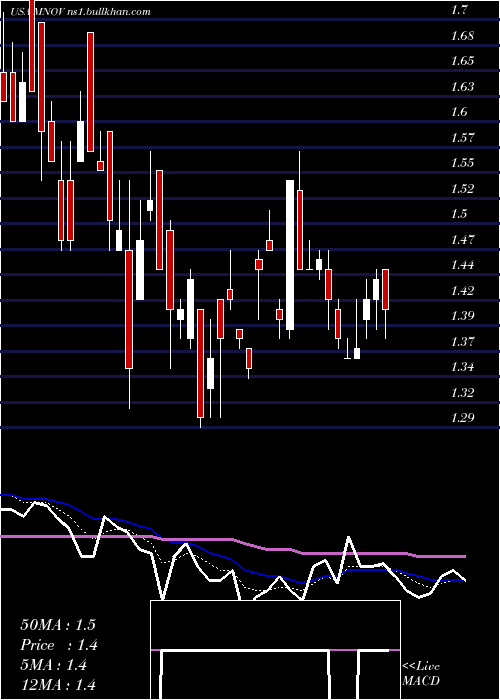Select the 1.63 price level label
Screen dimensions: 500x700
pos(463,87)
